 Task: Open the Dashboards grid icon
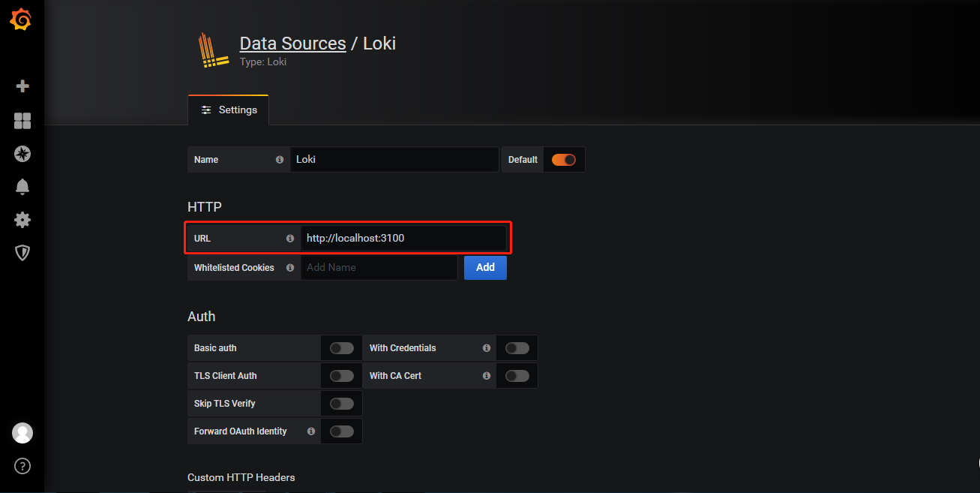pos(22,121)
